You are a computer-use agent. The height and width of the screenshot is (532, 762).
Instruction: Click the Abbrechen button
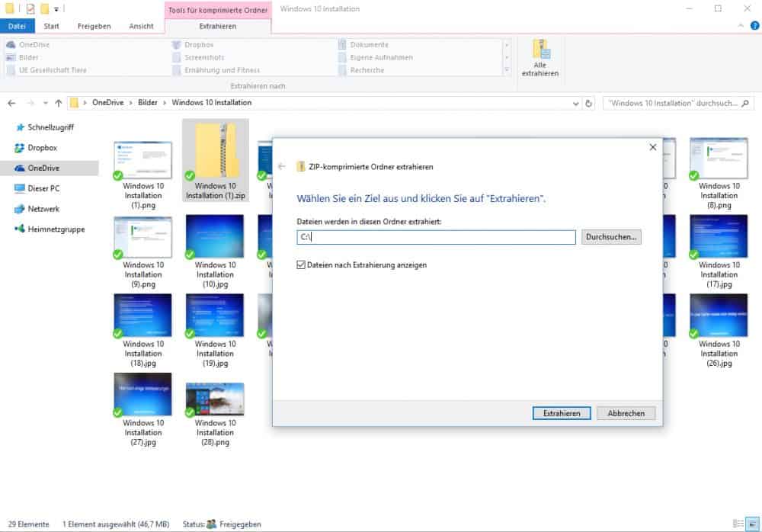click(626, 413)
